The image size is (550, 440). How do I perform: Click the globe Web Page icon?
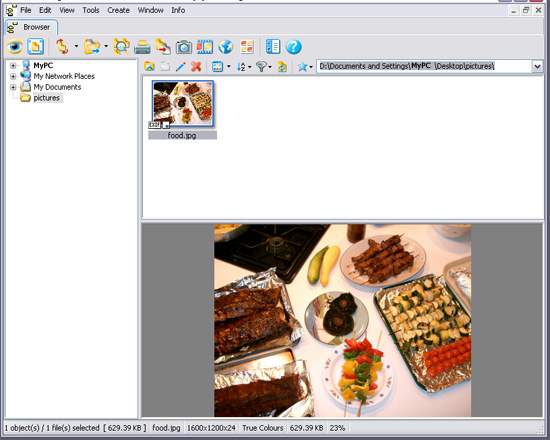[226, 47]
